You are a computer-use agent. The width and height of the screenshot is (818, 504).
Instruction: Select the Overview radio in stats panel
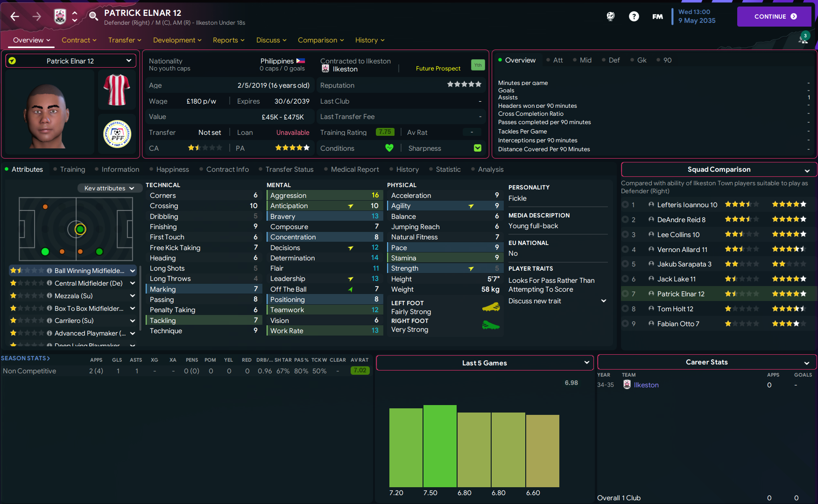click(517, 60)
